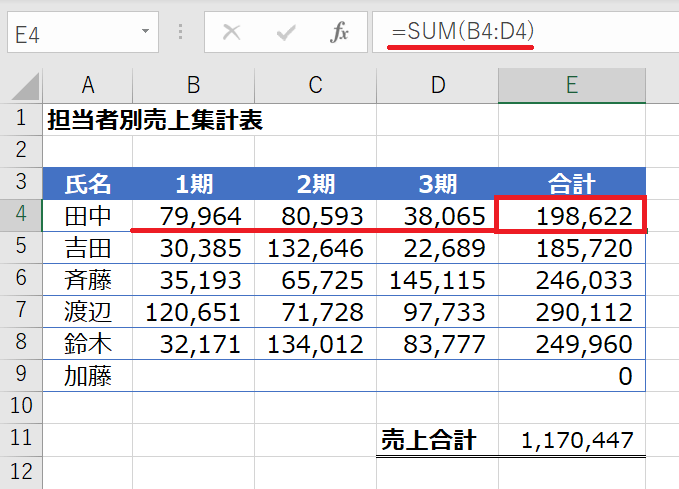This screenshot has height=489, width=679.
Task: Click the 売上合計 label cell
Action: [x=428, y=440]
